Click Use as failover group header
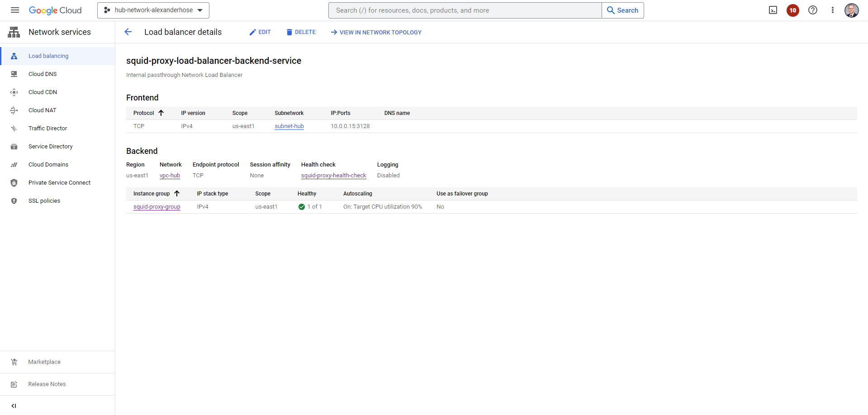 [462, 194]
